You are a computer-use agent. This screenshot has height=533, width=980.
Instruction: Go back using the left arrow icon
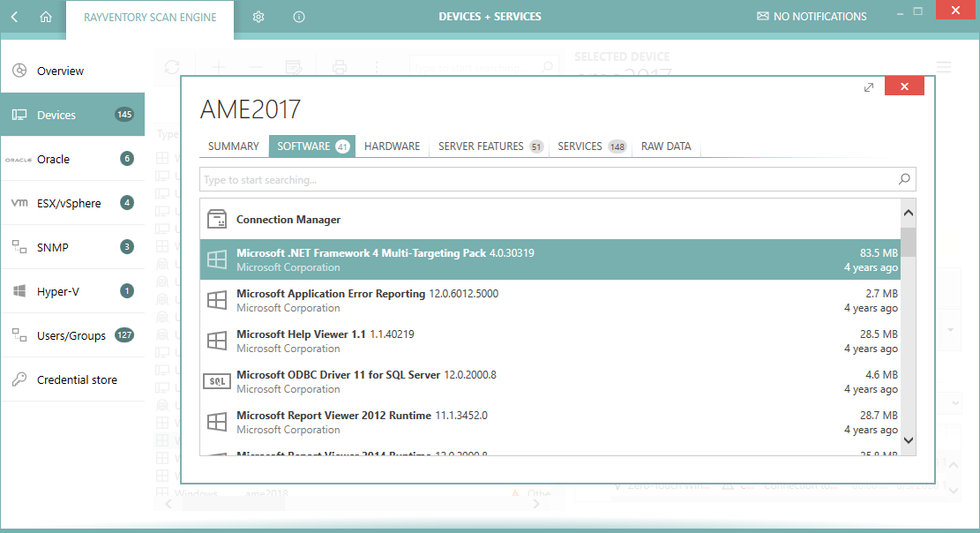[15, 17]
